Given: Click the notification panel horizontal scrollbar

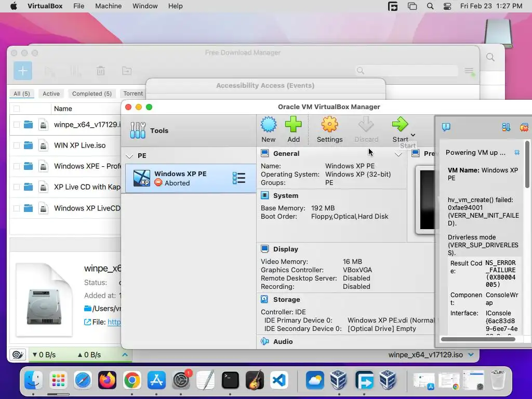Looking at the screenshot, I should click(478, 339).
